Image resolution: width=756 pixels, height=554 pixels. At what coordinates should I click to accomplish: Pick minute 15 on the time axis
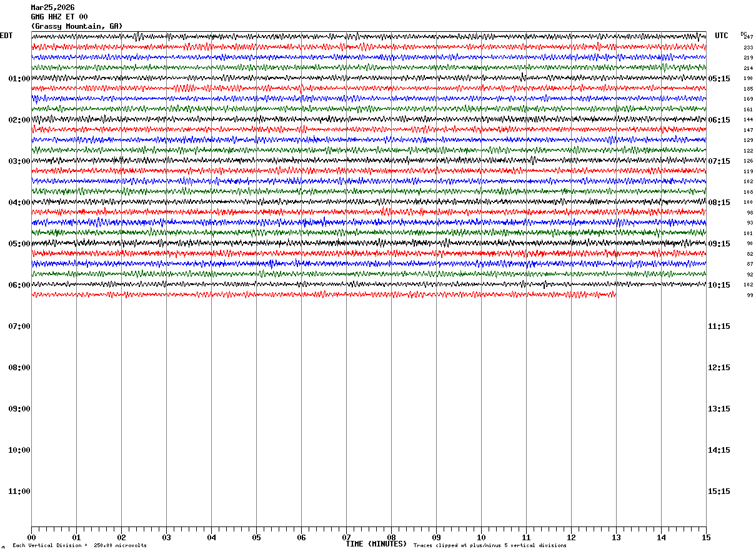[x=706, y=537]
